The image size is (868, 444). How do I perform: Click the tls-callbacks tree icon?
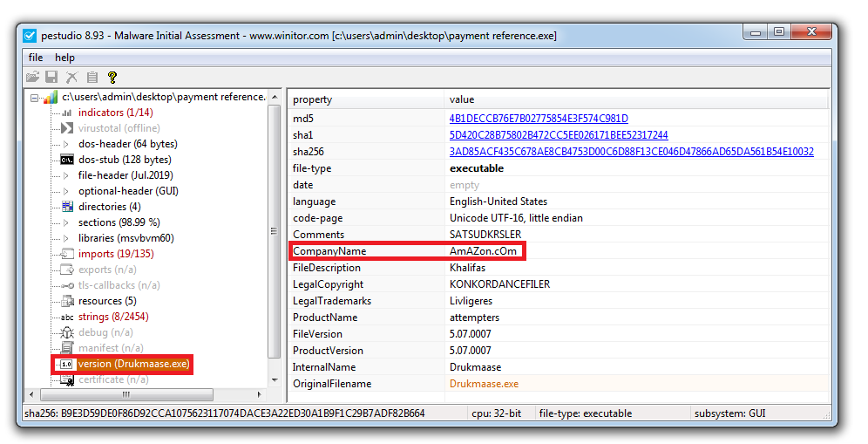[67, 285]
